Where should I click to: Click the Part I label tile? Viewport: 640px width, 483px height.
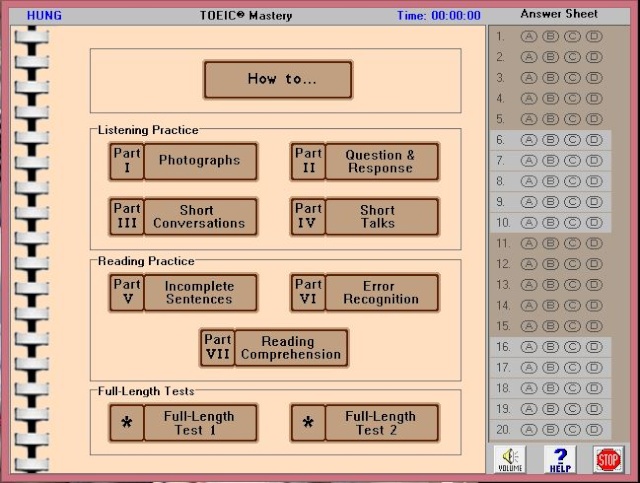[x=127, y=161]
